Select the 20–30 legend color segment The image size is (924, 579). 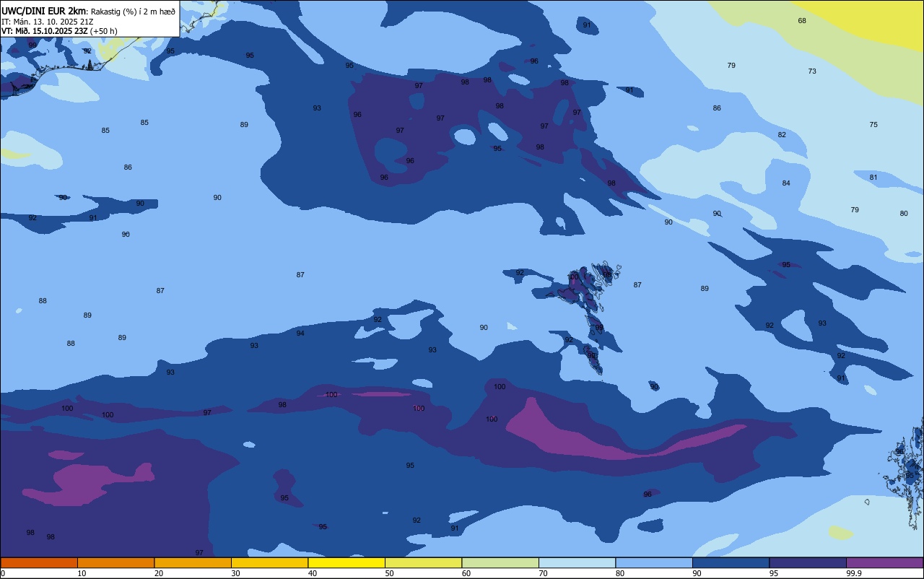click(x=193, y=562)
